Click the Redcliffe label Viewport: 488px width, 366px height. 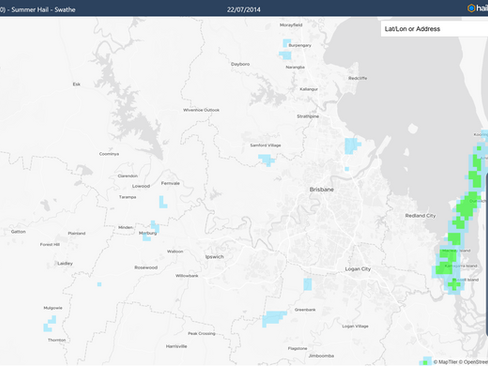click(x=358, y=78)
